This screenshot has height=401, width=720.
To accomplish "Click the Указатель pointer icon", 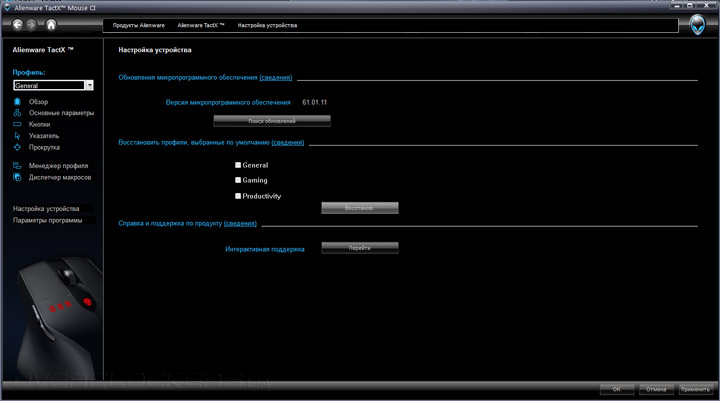I will pos(17,136).
